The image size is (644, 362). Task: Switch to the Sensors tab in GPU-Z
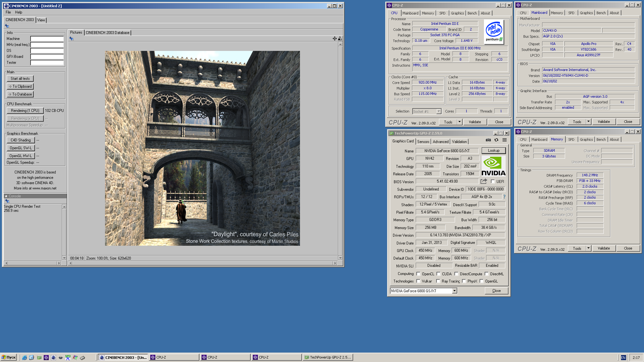423,142
